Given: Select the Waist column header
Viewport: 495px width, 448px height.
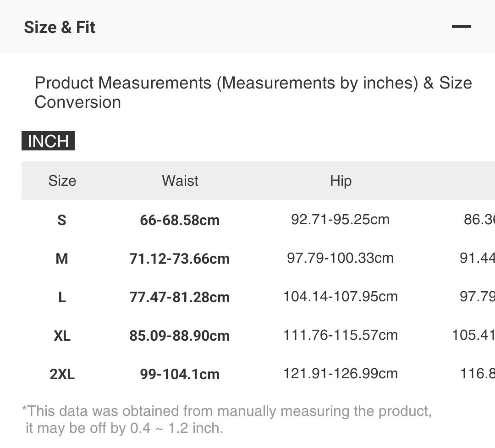Looking at the screenshot, I should pyautogui.click(x=180, y=181).
